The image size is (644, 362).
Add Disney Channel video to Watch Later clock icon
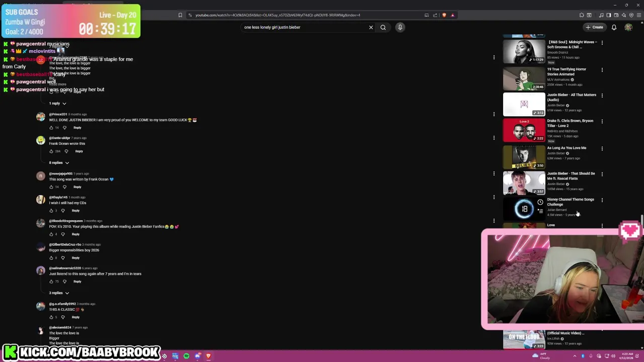(x=540, y=202)
